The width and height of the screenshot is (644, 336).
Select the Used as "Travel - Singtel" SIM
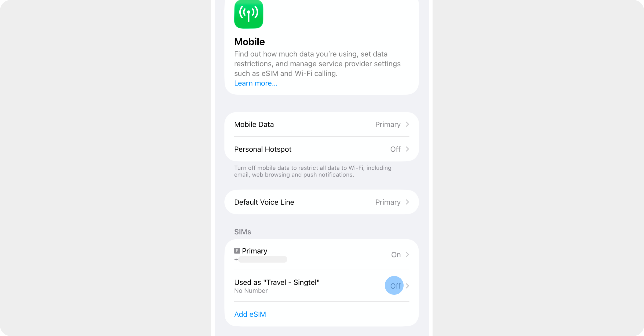pos(321,286)
